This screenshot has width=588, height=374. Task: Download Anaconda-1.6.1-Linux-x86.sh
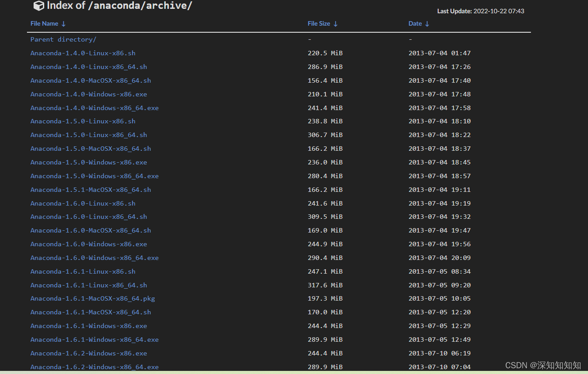(83, 271)
